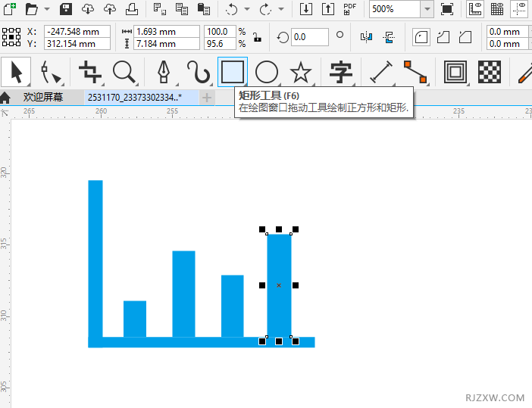Select the Star polygon tool

coord(301,72)
